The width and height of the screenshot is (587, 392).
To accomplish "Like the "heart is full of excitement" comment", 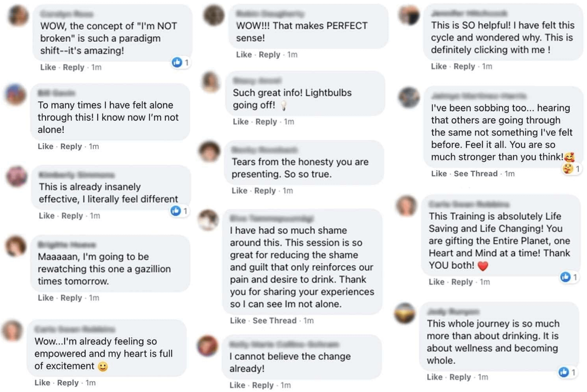I will coord(42,383).
